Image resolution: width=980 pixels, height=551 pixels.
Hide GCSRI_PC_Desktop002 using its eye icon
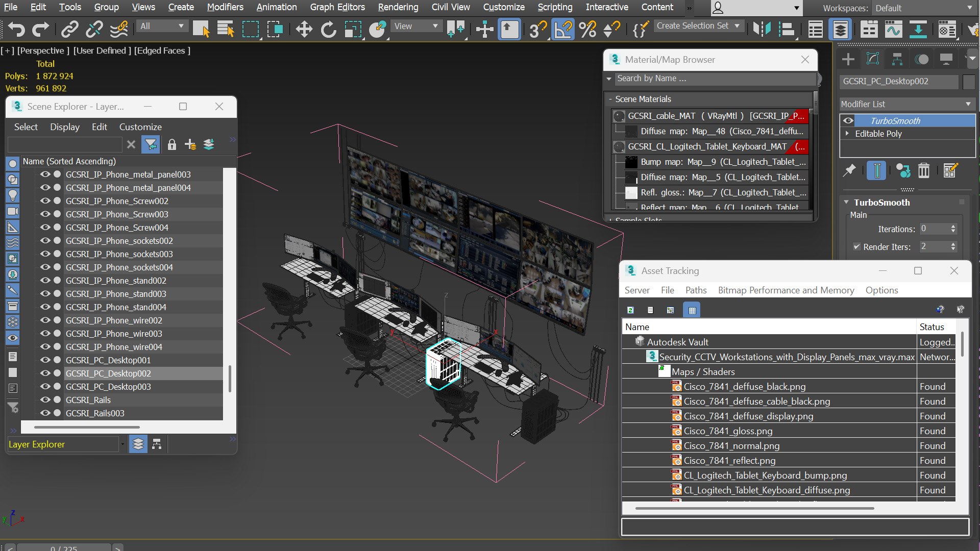click(x=45, y=373)
